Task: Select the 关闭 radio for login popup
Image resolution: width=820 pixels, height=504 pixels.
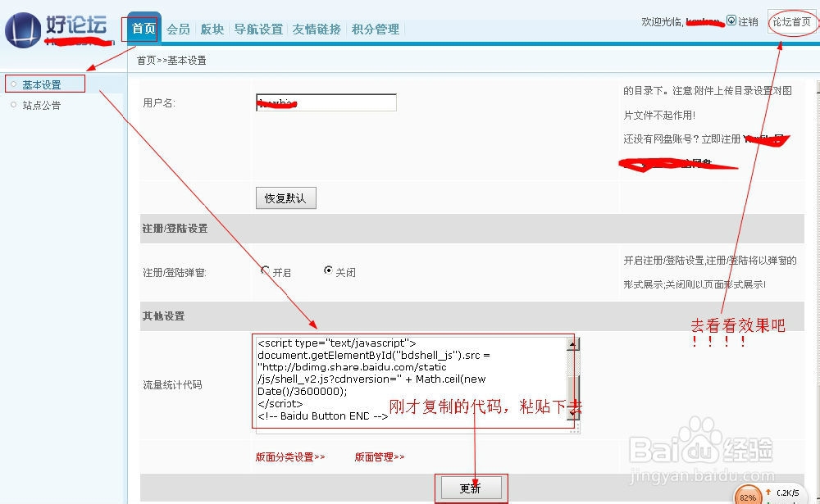Action: click(328, 271)
